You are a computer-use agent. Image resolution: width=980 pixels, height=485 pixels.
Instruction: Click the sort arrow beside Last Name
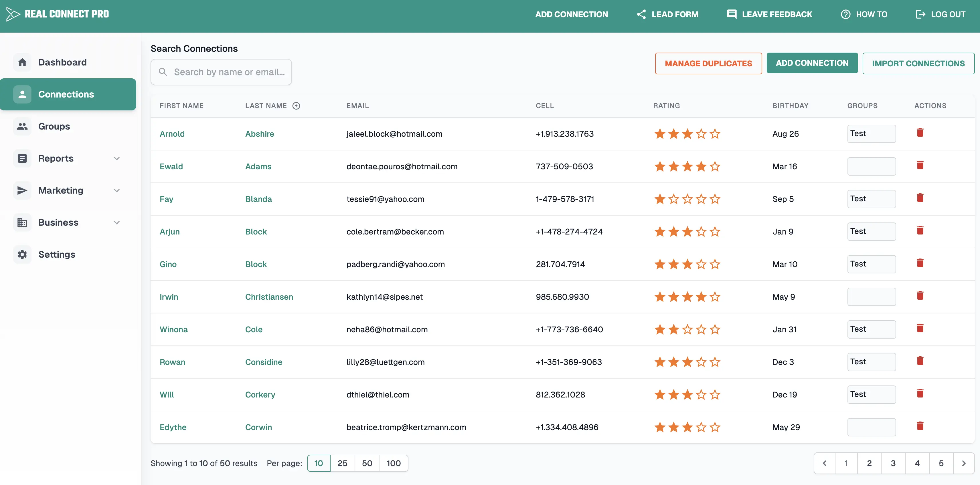pos(296,106)
